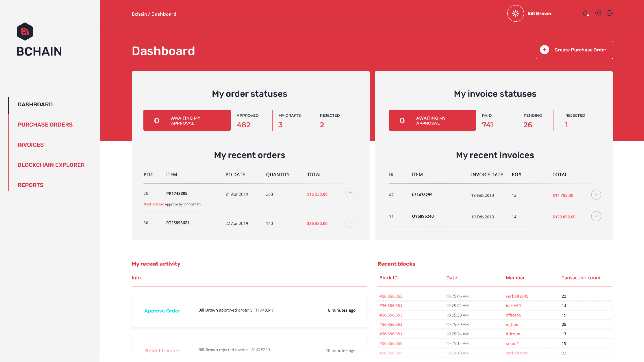Screen dimensions: 644x362
Task: Click the logout icon in header
Action: tap(610, 13)
